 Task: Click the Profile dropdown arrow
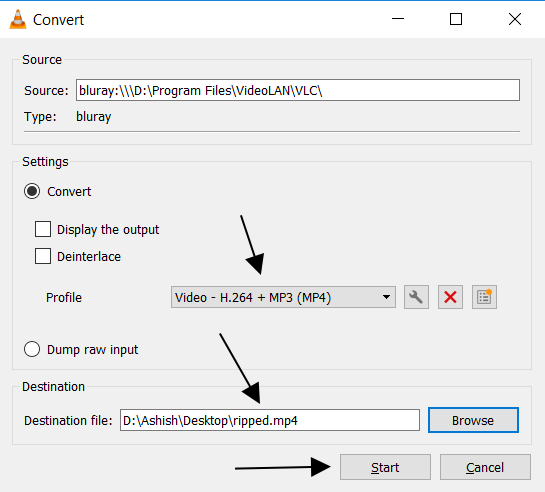(x=386, y=297)
